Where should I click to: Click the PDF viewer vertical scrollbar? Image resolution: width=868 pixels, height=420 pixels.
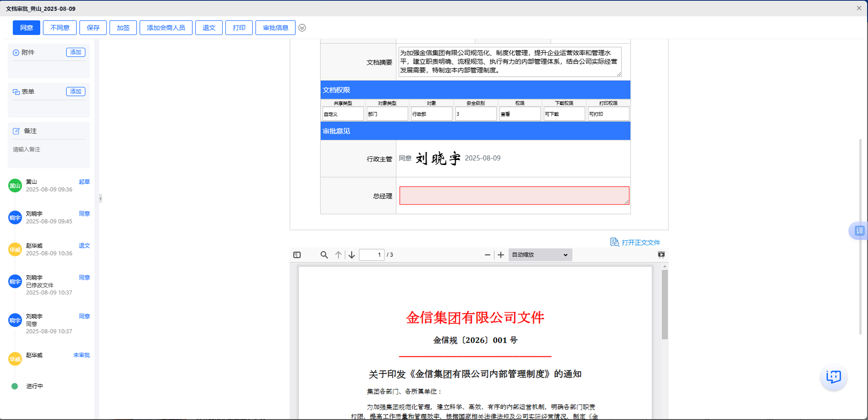click(x=665, y=305)
